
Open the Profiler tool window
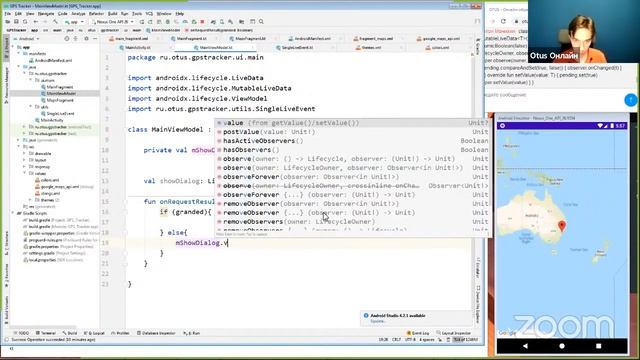(x=120, y=333)
